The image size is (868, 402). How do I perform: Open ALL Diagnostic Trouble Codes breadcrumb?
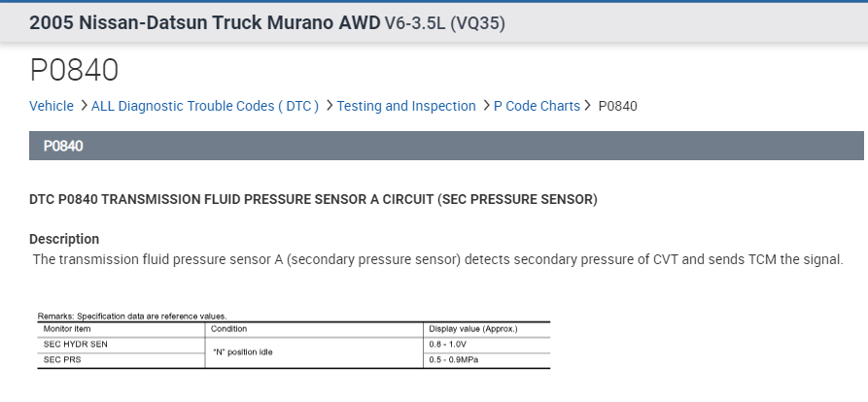pos(204,106)
